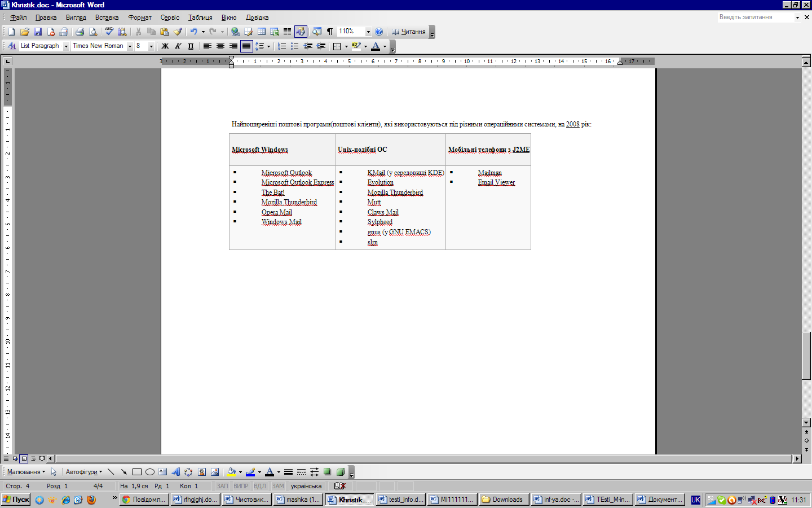Align text right
The image size is (812, 508).
pyautogui.click(x=233, y=46)
